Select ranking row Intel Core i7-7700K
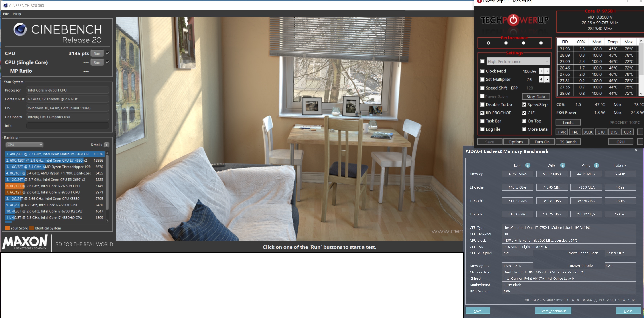 [54, 205]
